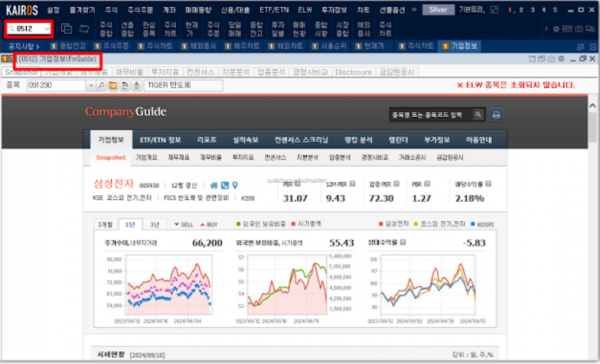Select virtual screen number 3
This screenshot has width=600, height=364.
tap(532, 10)
